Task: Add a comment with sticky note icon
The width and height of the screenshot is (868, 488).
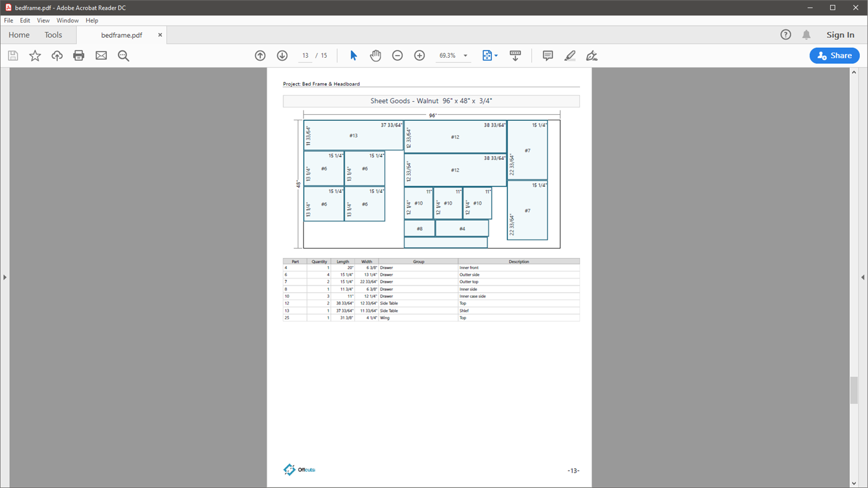Action: tap(548, 56)
